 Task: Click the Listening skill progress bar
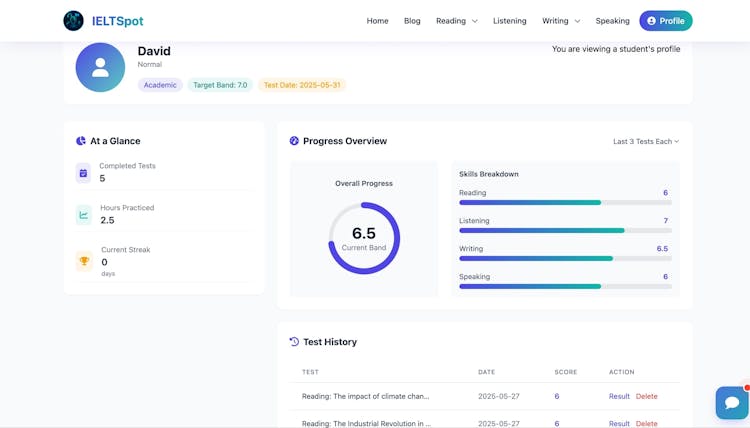point(565,231)
